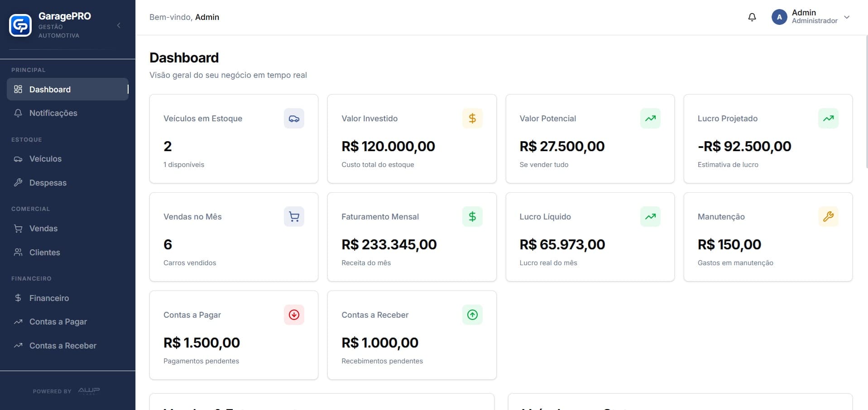Click the Admin avatar circle
Viewport: 868px width, 410px height.
coord(779,17)
